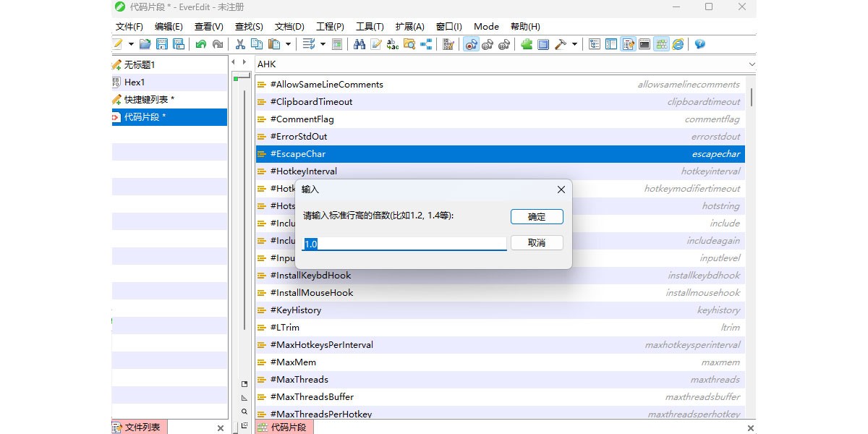The height and width of the screenshot is (434, 868).
Task: Click the blue help question mark icon
Action: pos(699,44)
